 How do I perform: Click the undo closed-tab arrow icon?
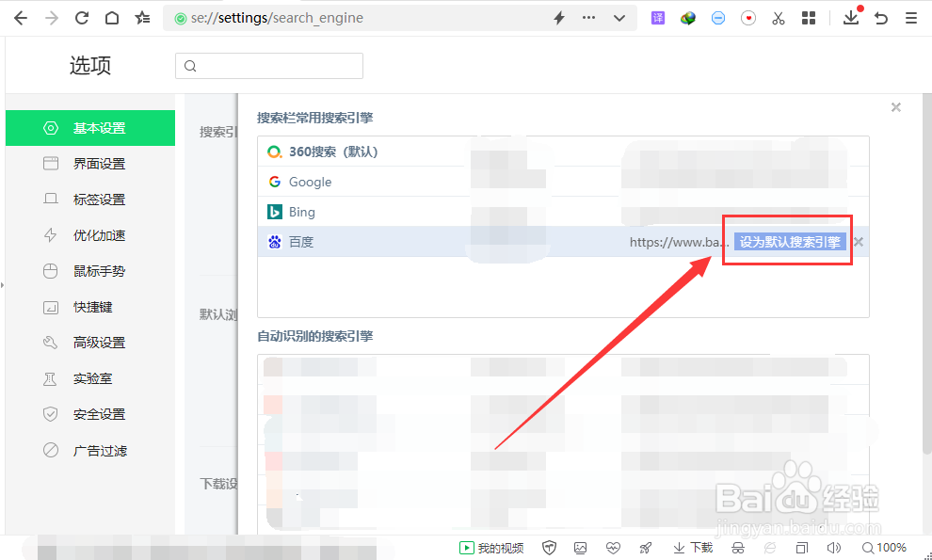[x=881, y=19]
